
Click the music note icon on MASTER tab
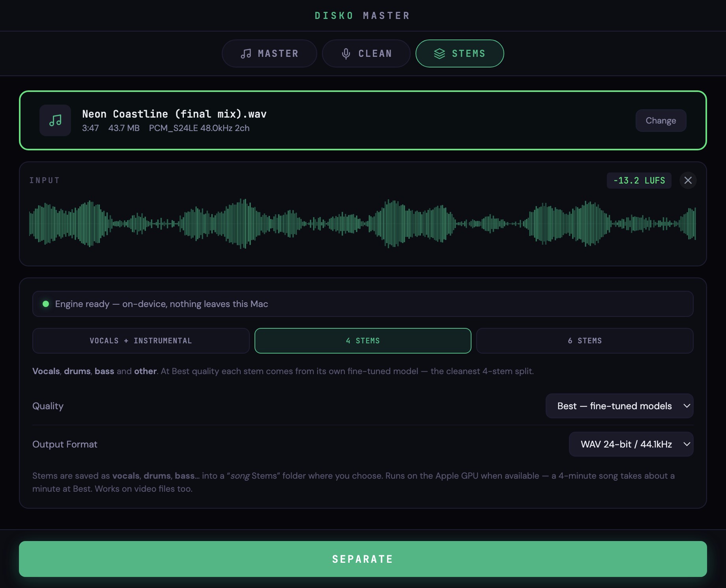(x=246, y=54)
